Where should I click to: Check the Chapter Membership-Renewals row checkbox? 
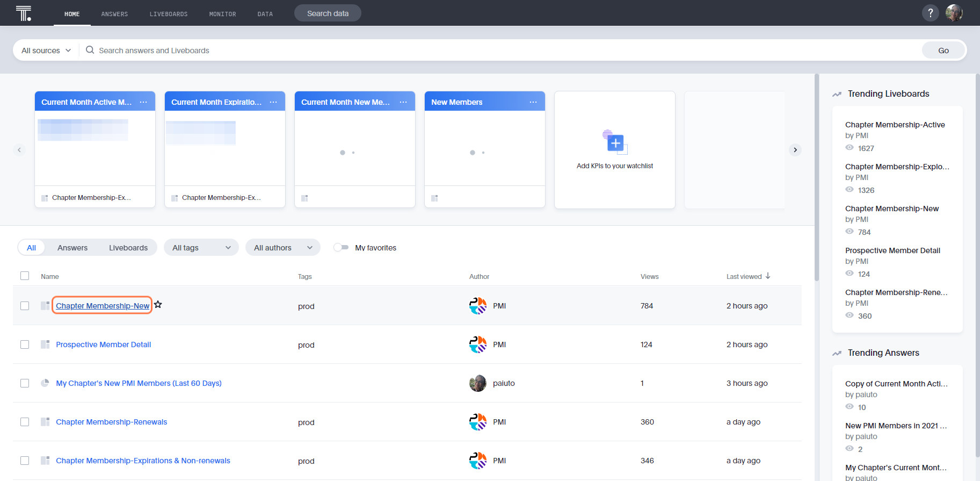(25, 422)
